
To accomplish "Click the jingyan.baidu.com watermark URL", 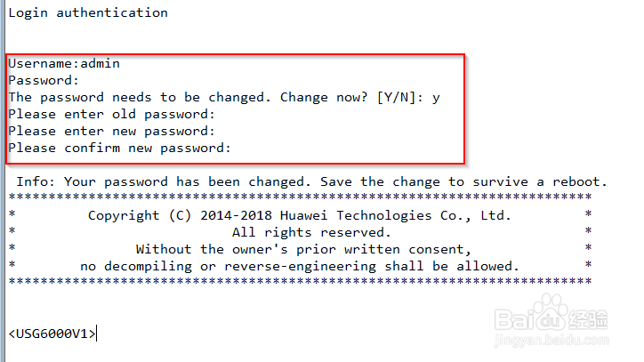I will point(551,341).
